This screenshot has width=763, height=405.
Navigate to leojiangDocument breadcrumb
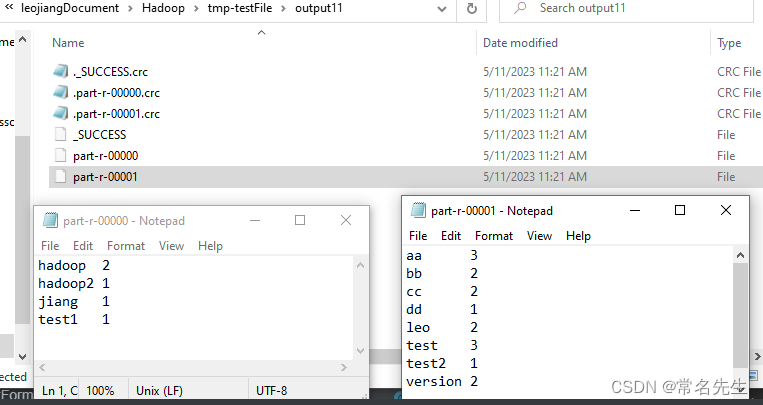coord(70,8)
